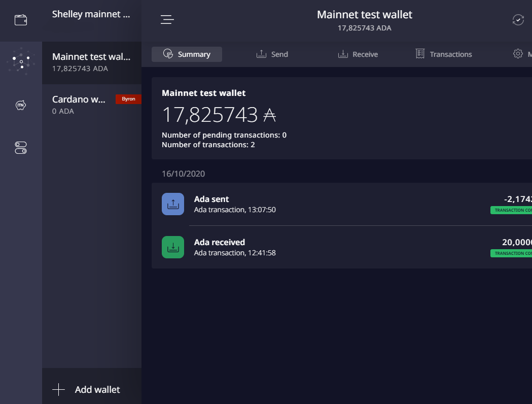The width and height of the screenshot is (532, 404).
Task: Collapse the wallet list hamburger menu
Action: 167,20
